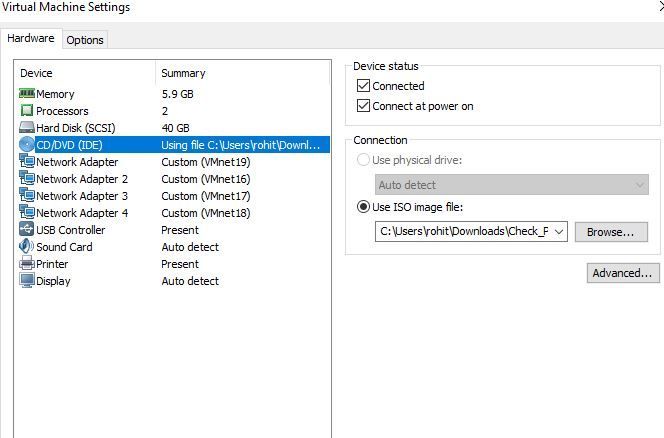The image size is (664, 438).
Task: Select the Processors chip icon
Action: 27,111
